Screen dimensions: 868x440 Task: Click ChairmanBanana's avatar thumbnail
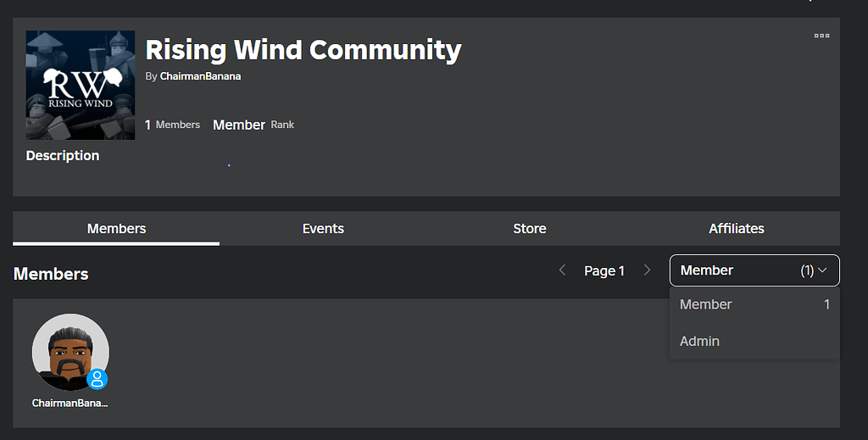(x=70, y=352)
